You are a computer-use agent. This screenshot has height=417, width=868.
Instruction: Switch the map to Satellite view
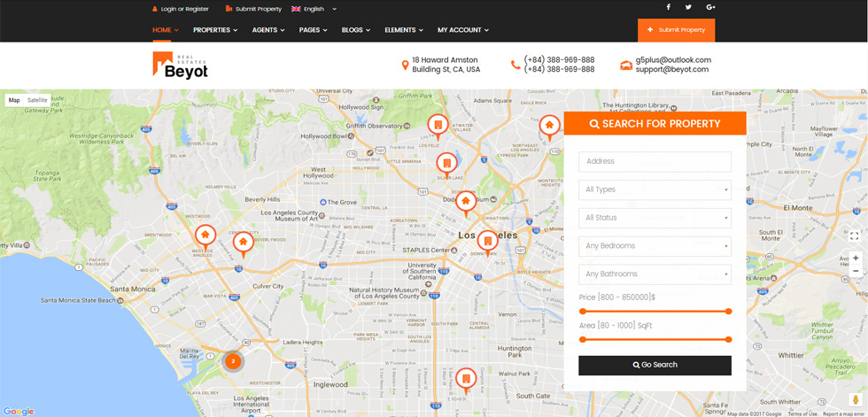37,100
